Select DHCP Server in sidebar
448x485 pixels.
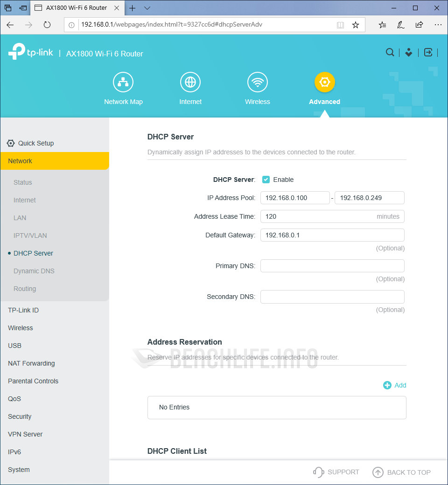[x=33, y=253]
